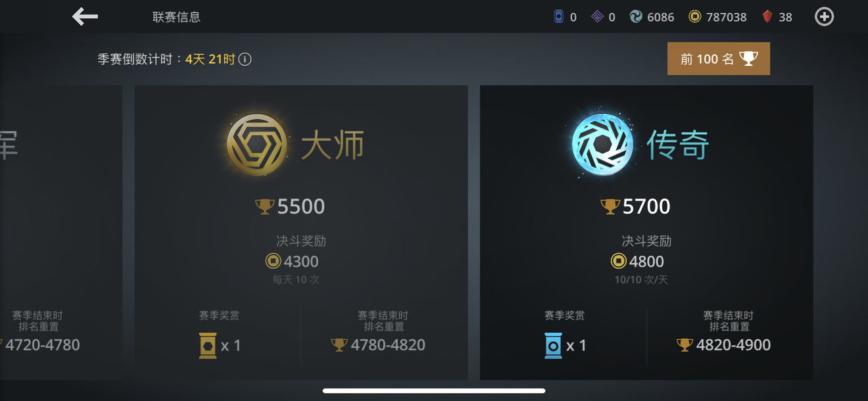Tap the plus icon to add currency
This screenshot has height=401, width=868.
(824, 17)
